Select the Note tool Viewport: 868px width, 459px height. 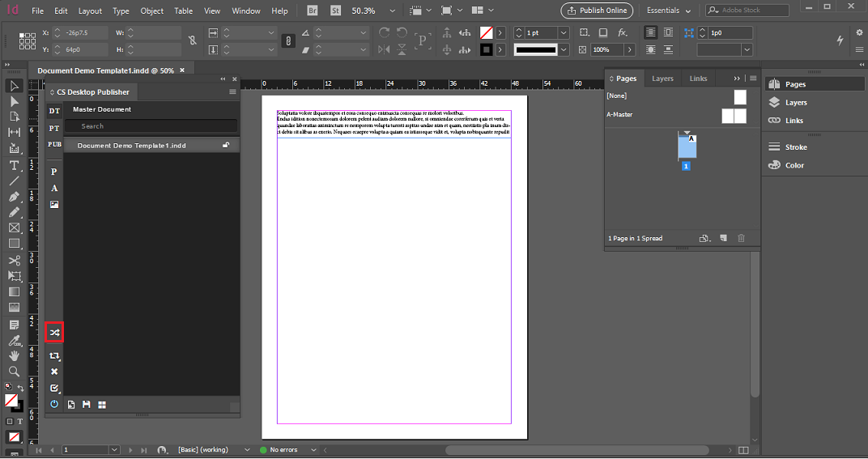pos(15,325)
